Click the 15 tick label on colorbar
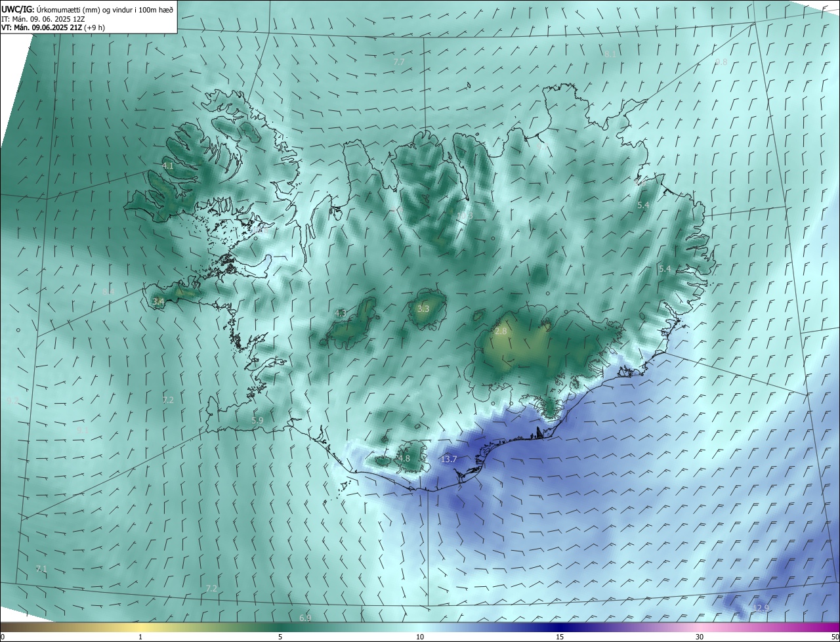The width and height of the screenshot is (840, 642). point(560,637)
